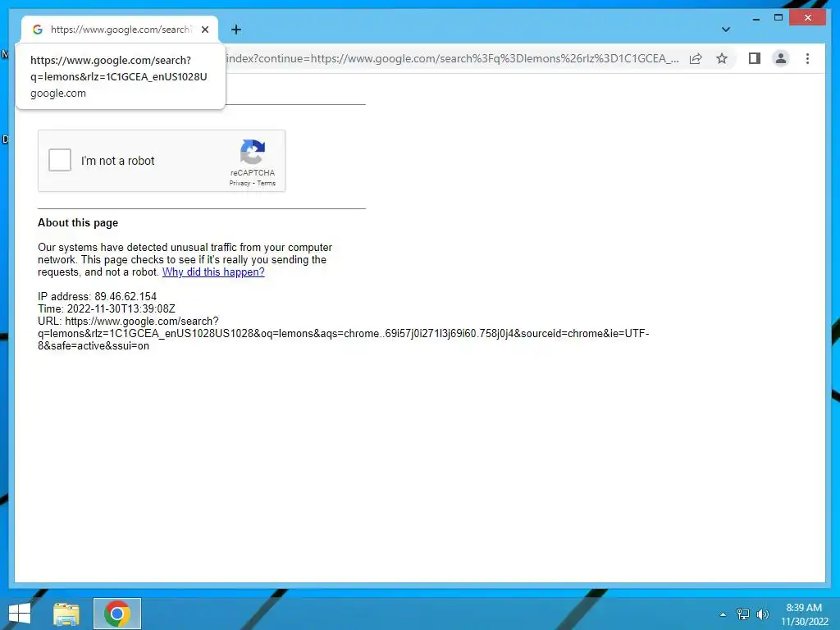Open the volume speaker tray icon
Screen dimensions: 840x630
pos(762,614)
